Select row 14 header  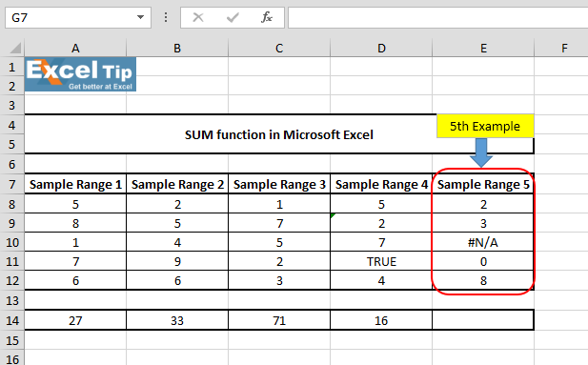(x=12, y=321)
